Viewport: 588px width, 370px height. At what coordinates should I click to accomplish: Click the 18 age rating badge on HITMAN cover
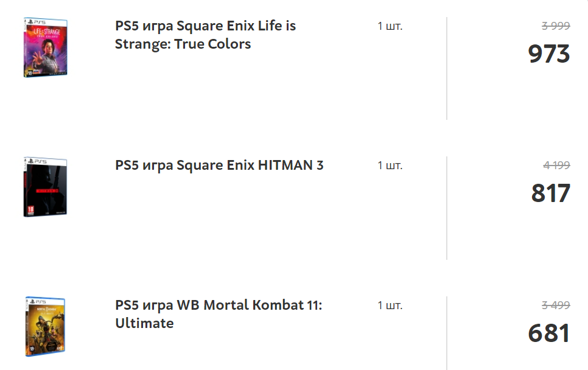pyautogui.click(x=31, y=211)
